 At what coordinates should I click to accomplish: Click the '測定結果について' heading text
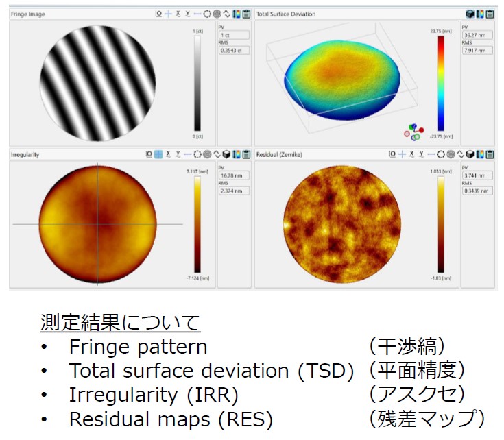pyautogui.click(x=120, y=322)
